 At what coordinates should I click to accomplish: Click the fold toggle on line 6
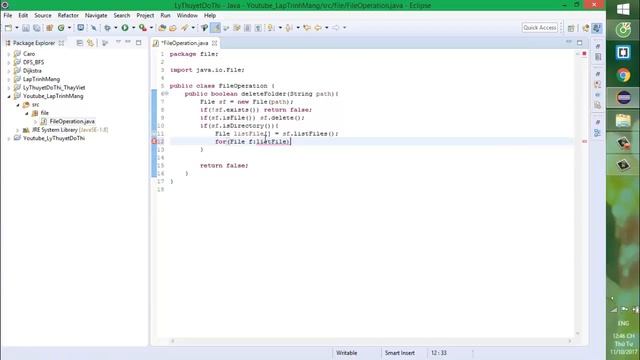point(167,94)
